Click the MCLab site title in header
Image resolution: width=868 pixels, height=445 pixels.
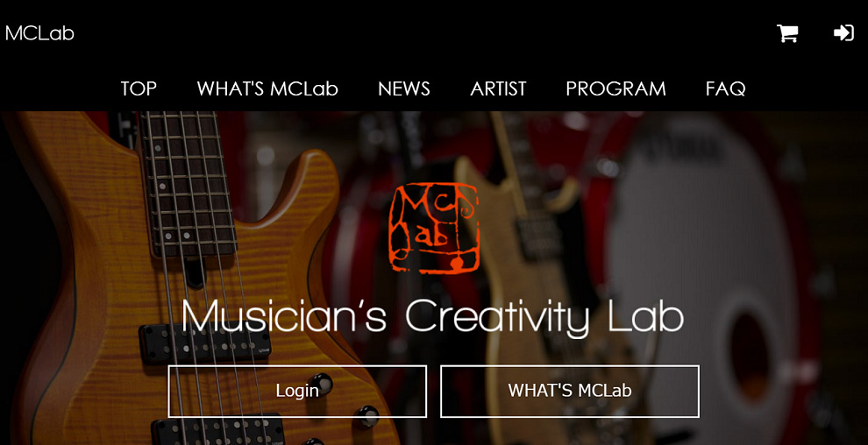pyautogui.click(x=39, y=33)
